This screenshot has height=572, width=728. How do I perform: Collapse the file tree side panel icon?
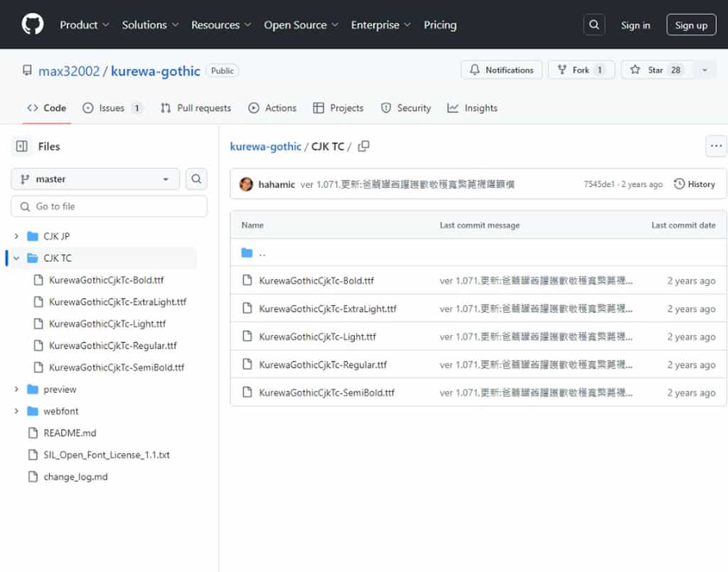22,147
